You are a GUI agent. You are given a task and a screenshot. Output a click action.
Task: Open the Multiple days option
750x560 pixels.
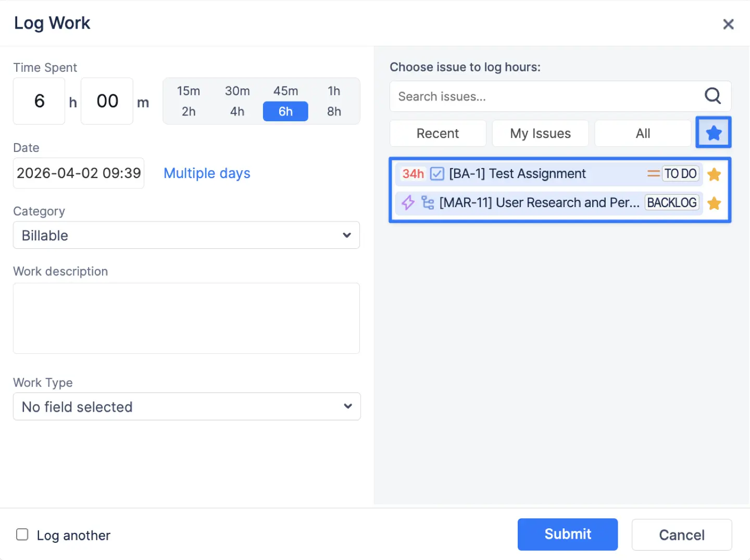207,173
